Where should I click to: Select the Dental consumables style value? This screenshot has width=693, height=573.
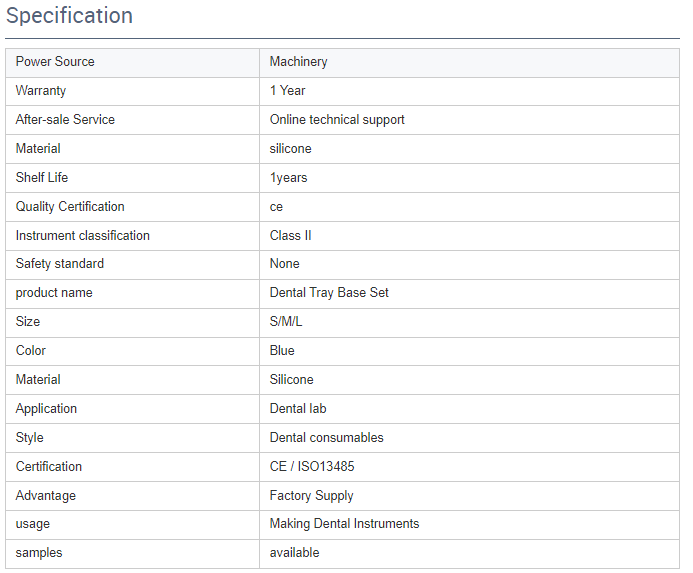[327, 438]
